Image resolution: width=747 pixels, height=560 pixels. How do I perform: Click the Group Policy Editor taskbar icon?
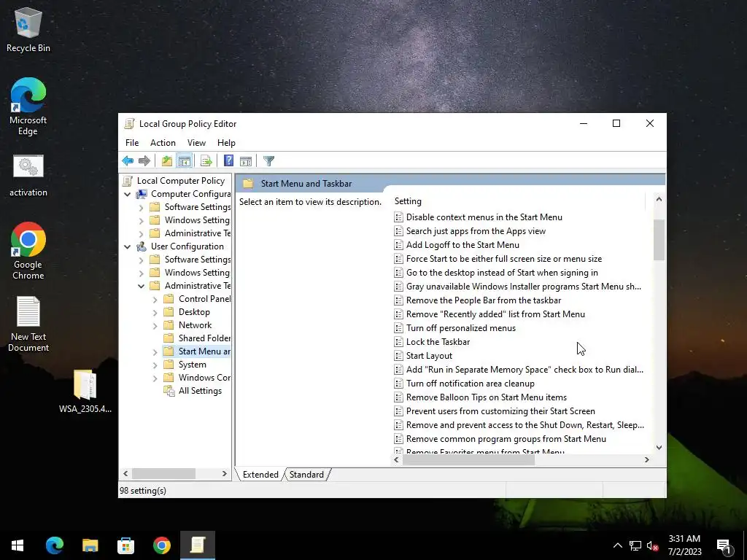(197, 545)
